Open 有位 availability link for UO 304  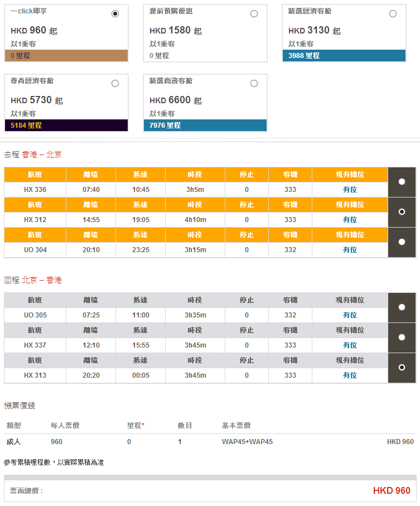point(350,250)
